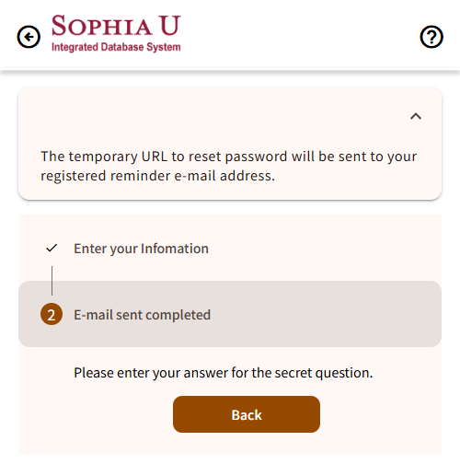
Task: Open help via the question mark icon
Action: pyautogui.click(x=431, y=37)
